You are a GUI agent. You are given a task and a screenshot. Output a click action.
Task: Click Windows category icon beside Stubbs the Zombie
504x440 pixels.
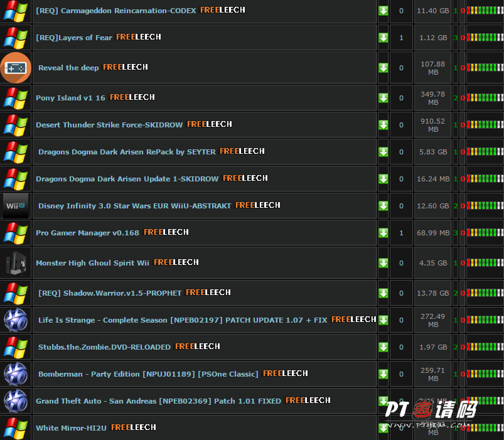click(16, 347)
